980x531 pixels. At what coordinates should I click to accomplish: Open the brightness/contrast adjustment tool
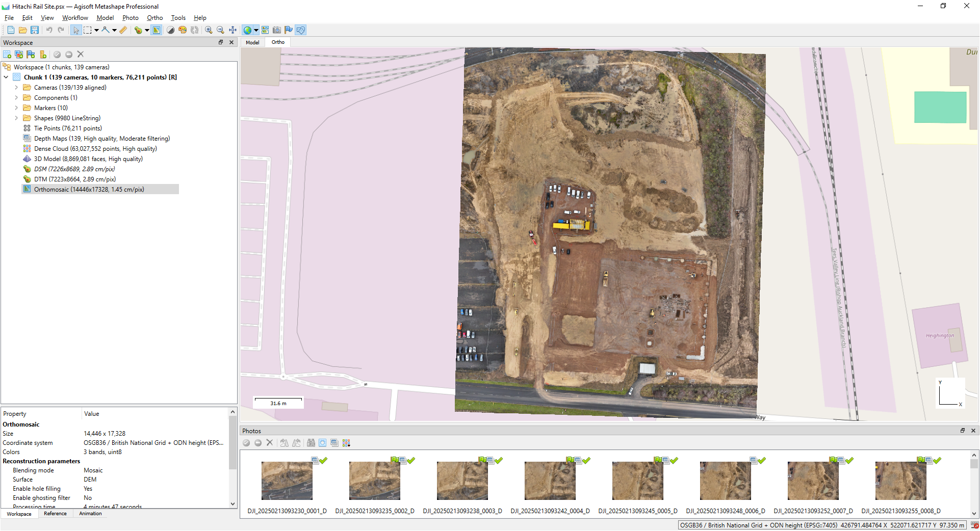pyautogui.click(x=171, y=30)
